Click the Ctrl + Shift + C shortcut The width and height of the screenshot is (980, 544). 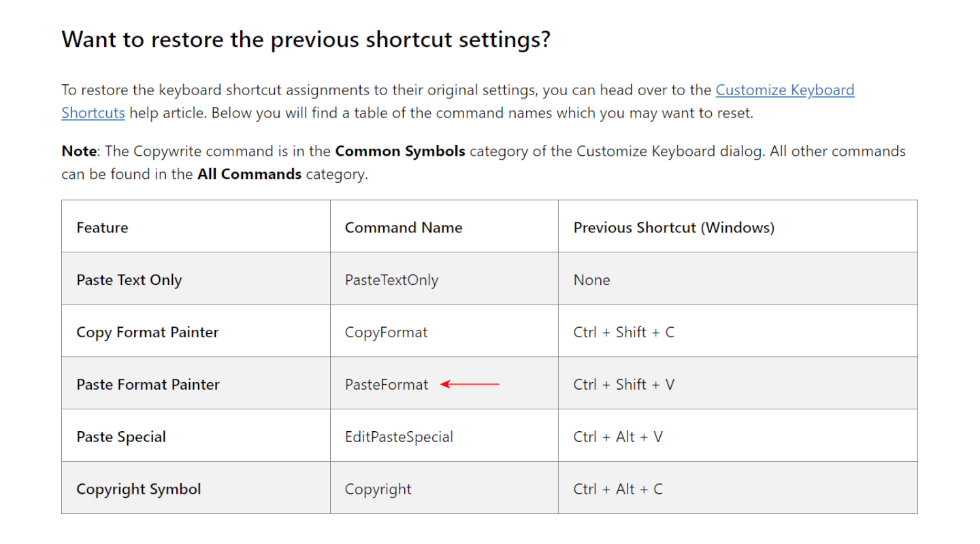click(623, 333)
